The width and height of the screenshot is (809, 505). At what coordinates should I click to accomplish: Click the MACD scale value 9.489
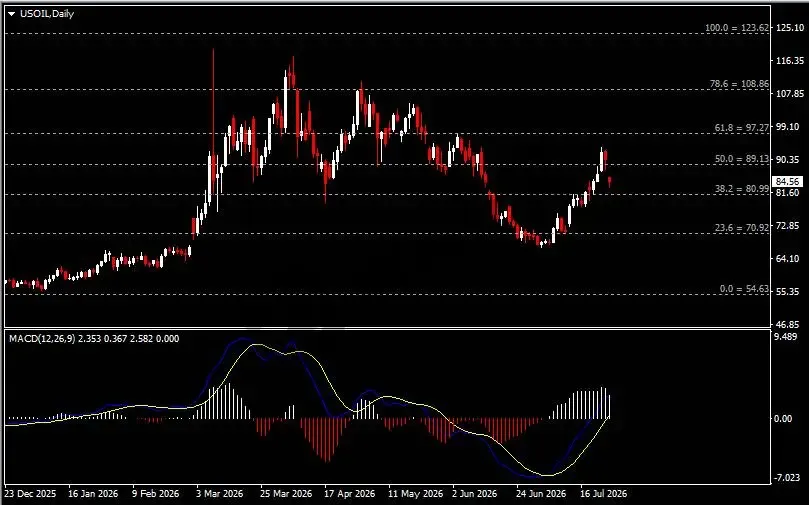(x=786, y=337)
